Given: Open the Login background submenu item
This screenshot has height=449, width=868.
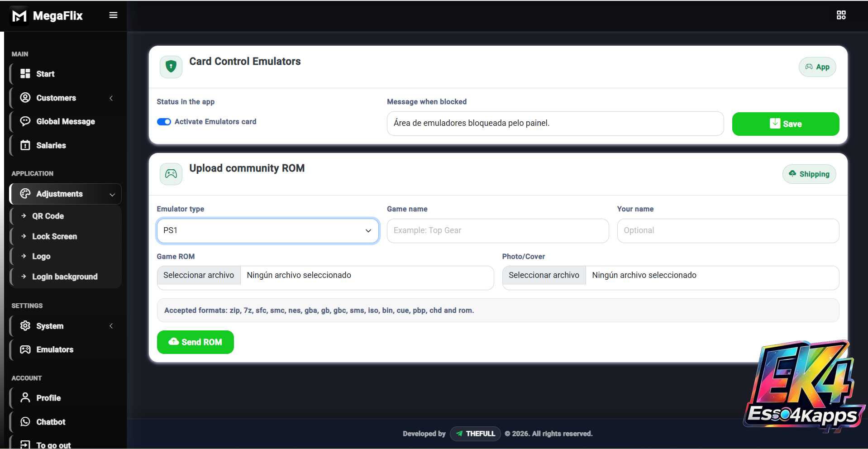Looking at the screenshot, I should pos(66,277).
